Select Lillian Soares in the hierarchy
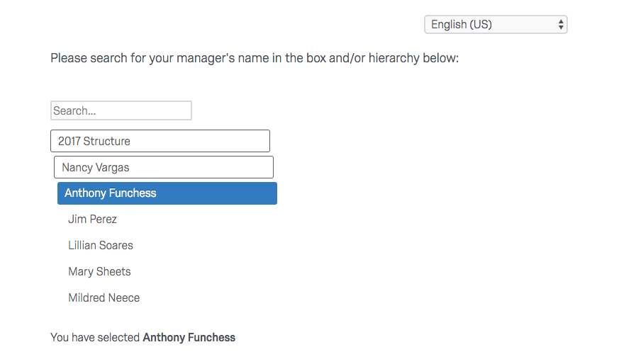This screenshot has height=364, width=631. 101,246
